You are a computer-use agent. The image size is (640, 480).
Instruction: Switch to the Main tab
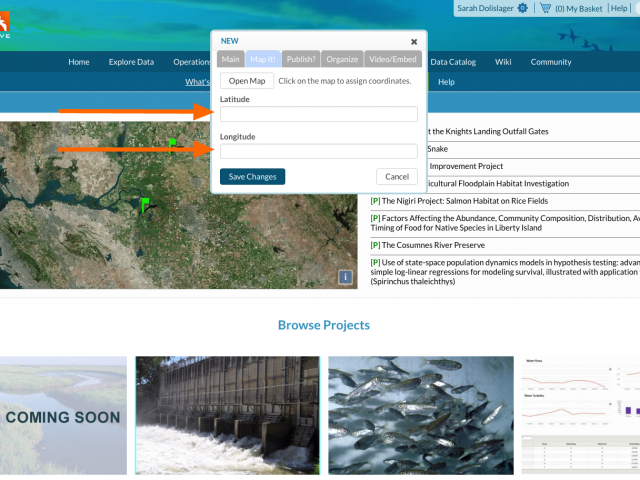[x=231, y=59]
